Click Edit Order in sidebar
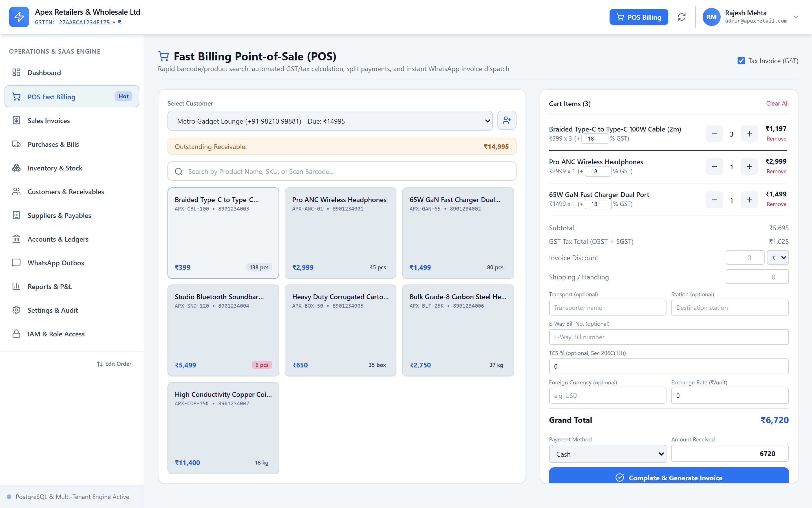Image resolution: width=812 pixels, height=508 pixels. [x=114, y=364]
